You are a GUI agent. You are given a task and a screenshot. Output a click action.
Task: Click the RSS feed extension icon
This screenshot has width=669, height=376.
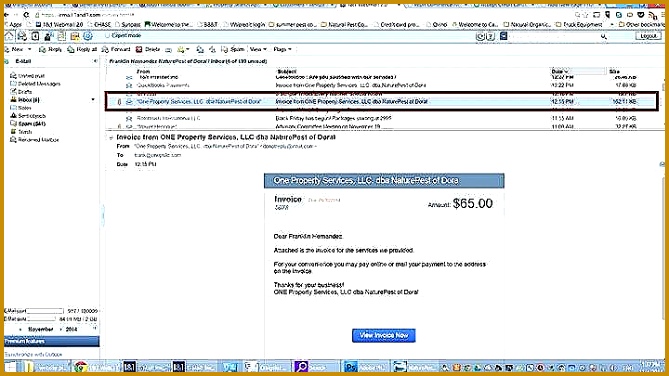[x=652, y=15]
